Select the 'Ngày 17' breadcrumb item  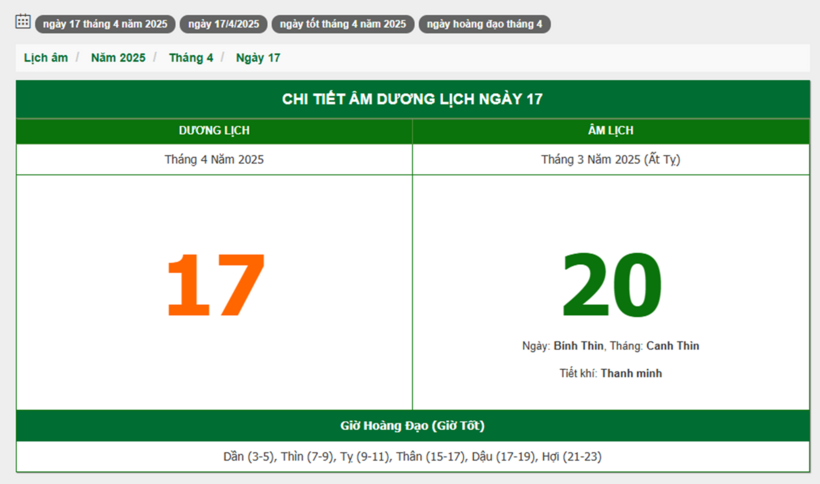click(x=258, y=58)
